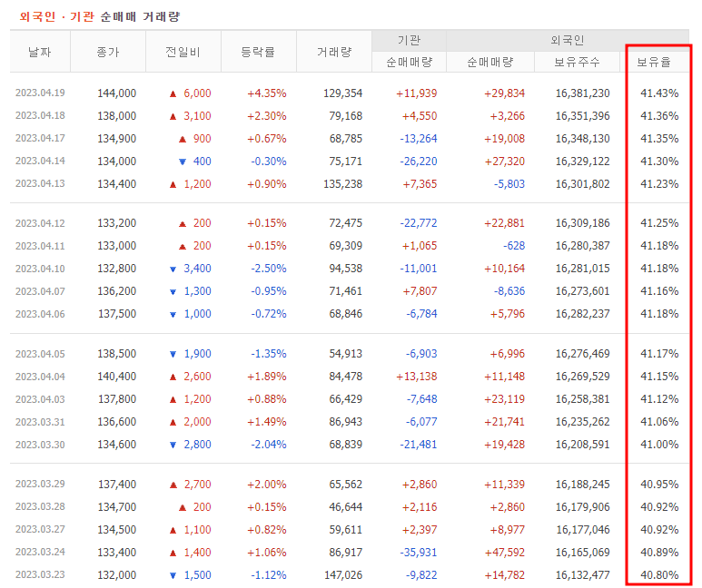Select the date 2023.04.06
This screenshot has width=702, height=588.
pyautogui.click(x=40, y=314)
